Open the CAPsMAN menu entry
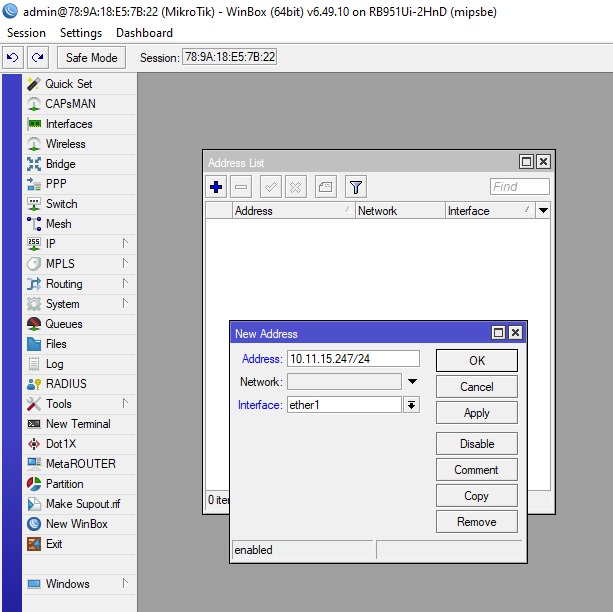 click(80, 104)
